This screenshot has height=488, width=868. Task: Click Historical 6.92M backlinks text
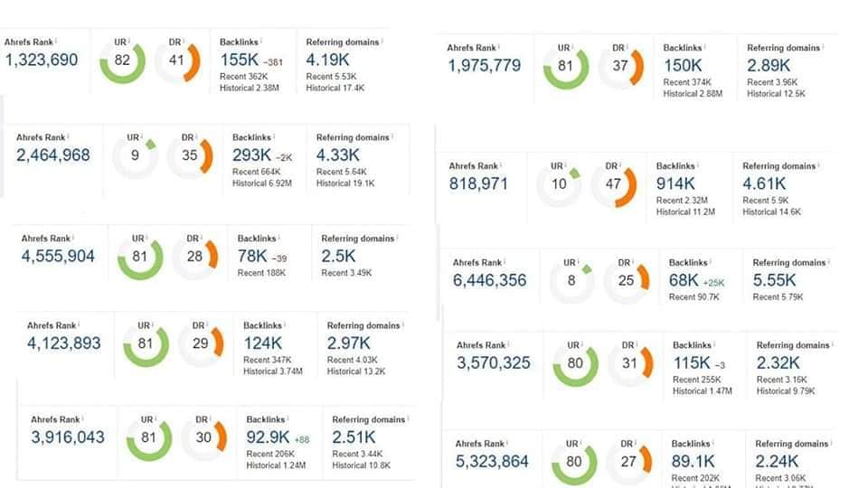(262, 183)
